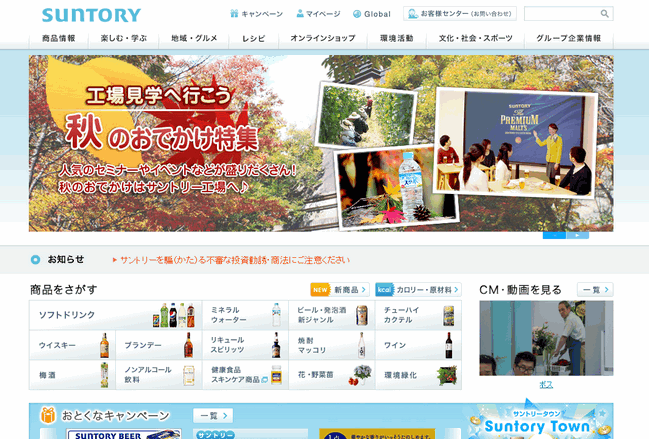Open グループ企業情報 menu

[569, 38]
